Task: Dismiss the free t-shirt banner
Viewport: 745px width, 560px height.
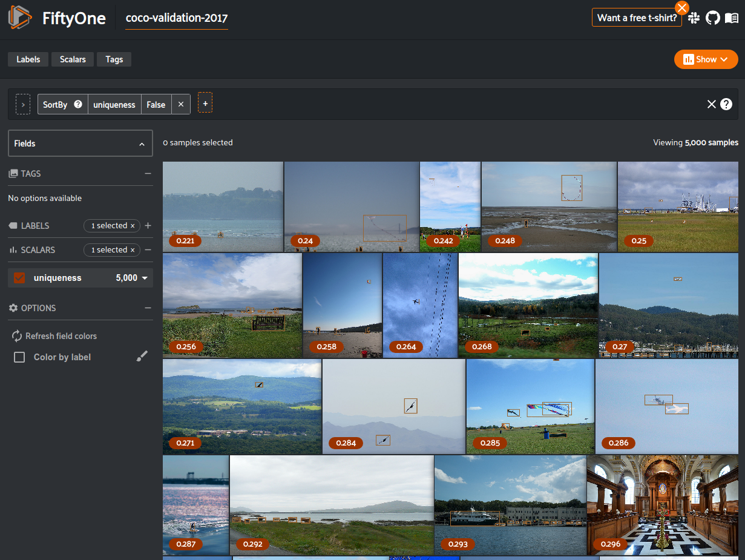Action: pos(682,7)
